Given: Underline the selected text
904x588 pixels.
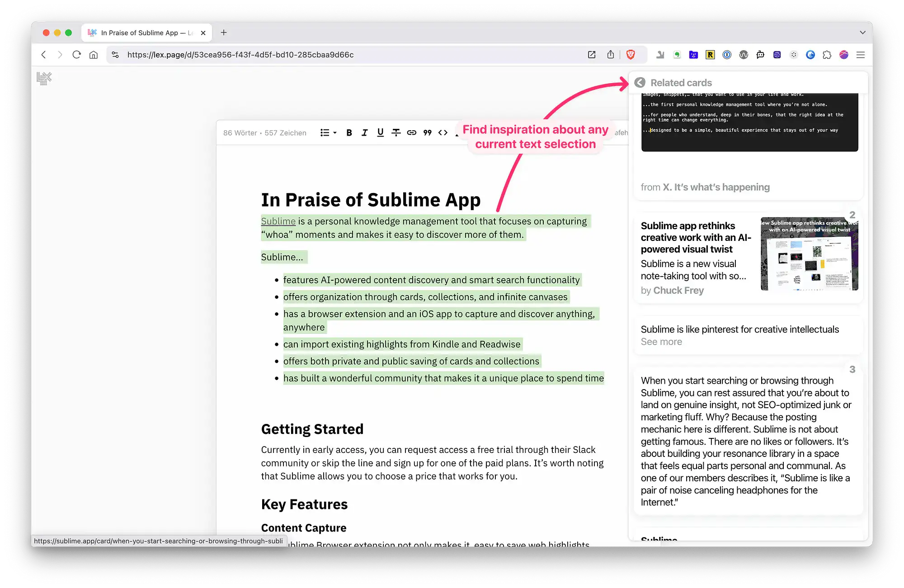Looking at the screenshot, I should 380,132.
